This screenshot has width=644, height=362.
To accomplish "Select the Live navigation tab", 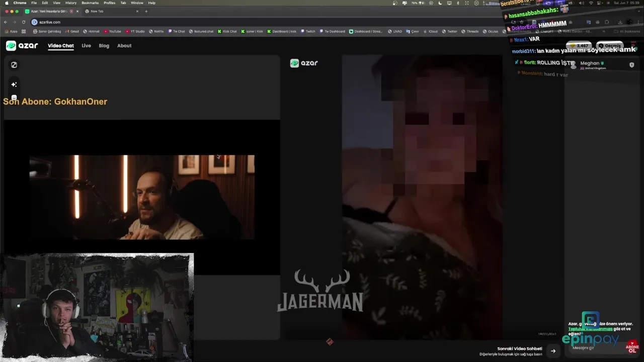I will 87,46.
